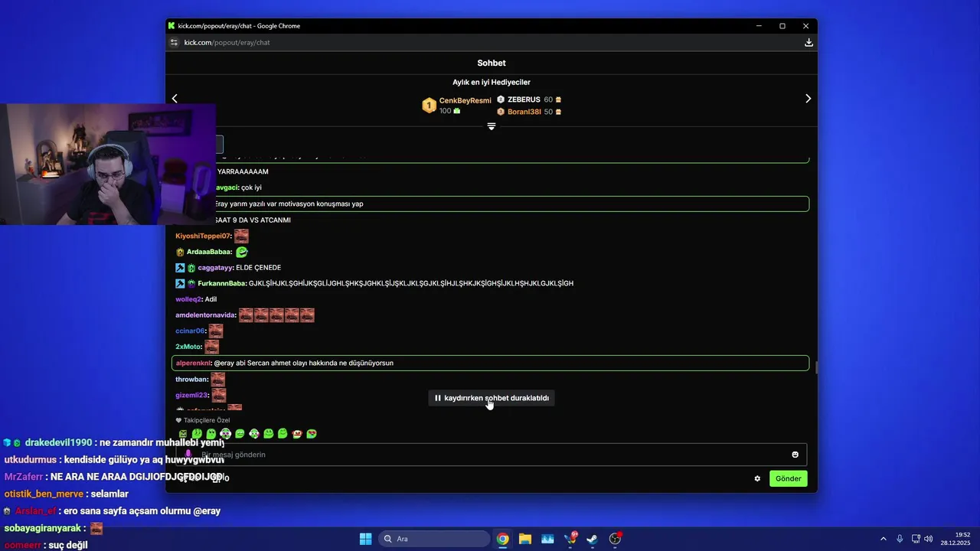
Task: Open CenkBeyResmi top gifter profile
Action: pos(465,101)
